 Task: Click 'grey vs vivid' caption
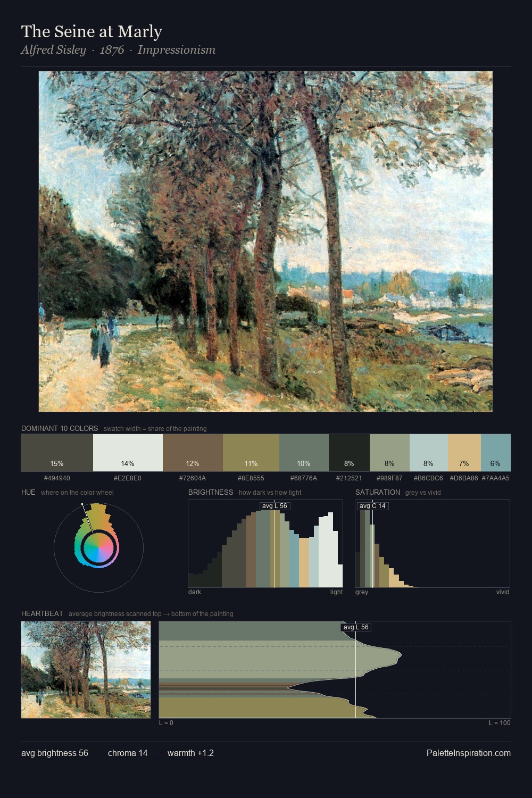[423, 493]
